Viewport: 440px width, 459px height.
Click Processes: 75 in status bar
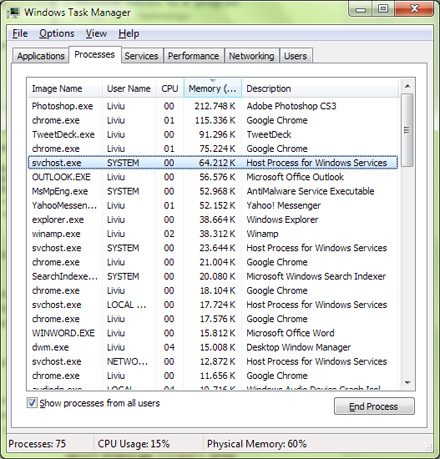(x=37, y=444)
